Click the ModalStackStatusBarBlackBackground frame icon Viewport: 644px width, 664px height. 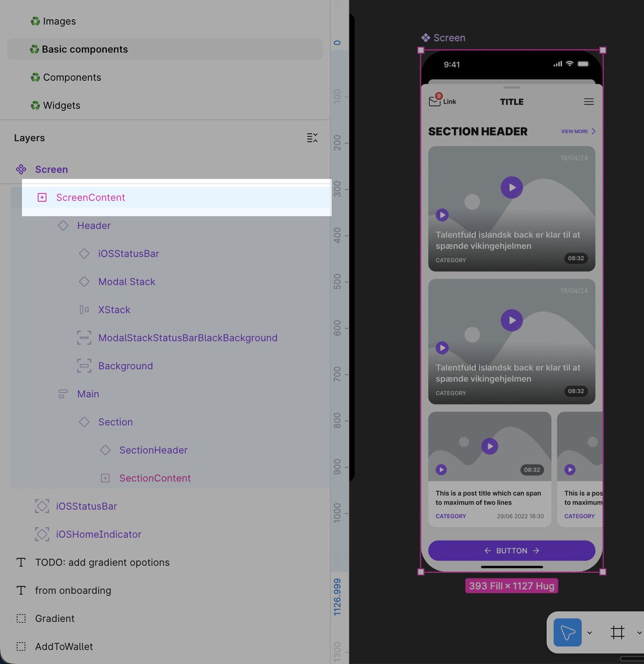pyautogui.click(x=84, y=338)
